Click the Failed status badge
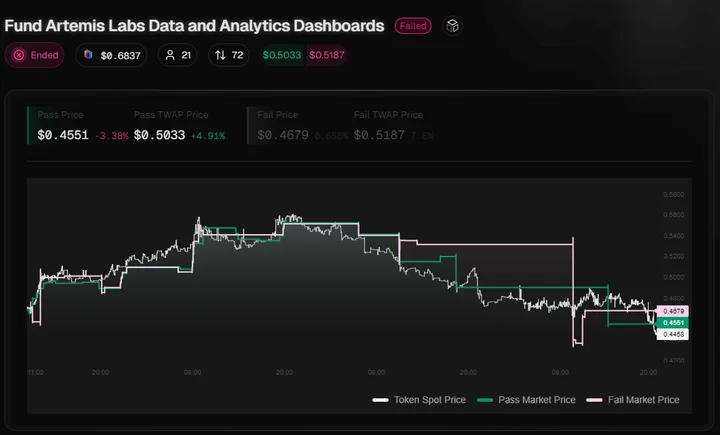This screenshot has width=720, height=435. click(413, 26)
